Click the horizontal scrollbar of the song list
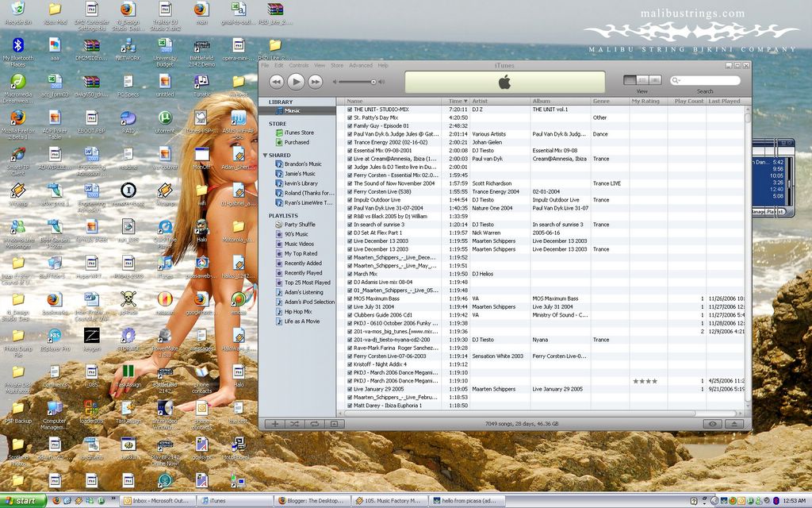The height and width of the screenshot is (508, 812). click(519, 414)
